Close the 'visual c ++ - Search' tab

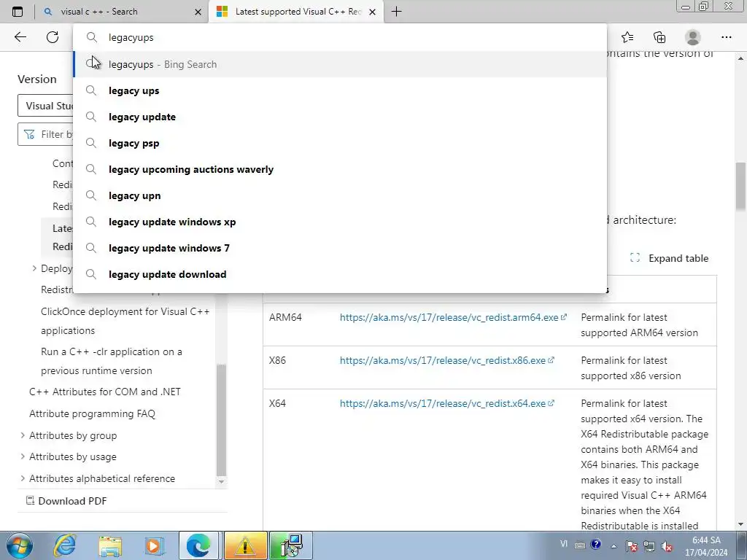click(x=198, y=12)
